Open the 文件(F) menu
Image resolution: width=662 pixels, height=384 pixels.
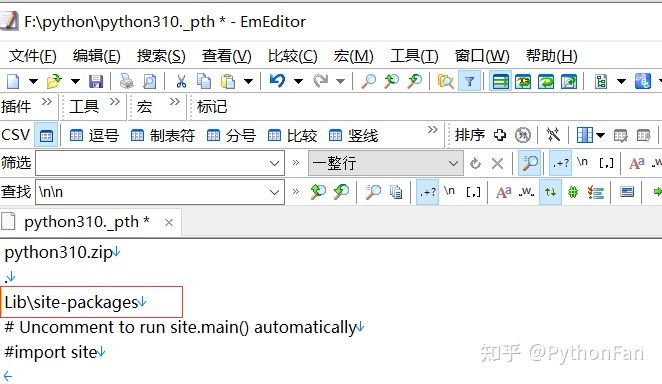pos(33,56)
